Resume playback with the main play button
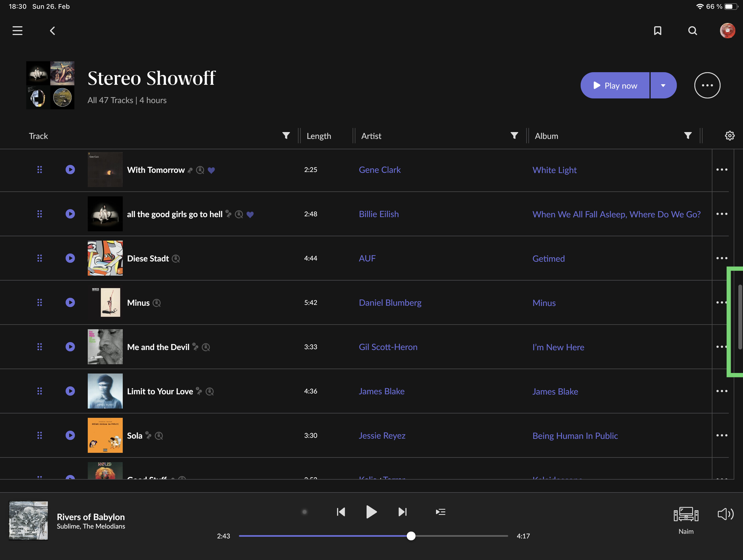The width and height of the screenshot is (743, 560). [x=371, y=512]
